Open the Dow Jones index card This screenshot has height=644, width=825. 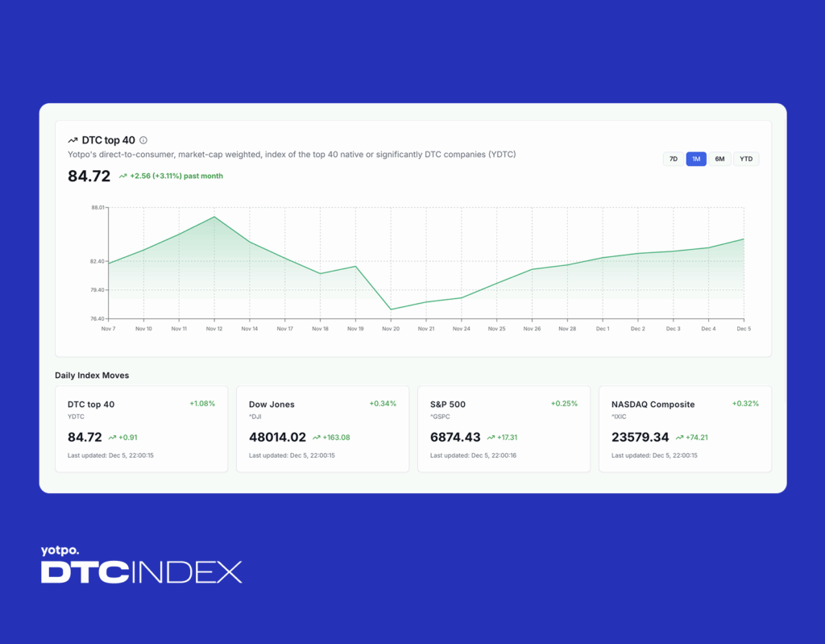click(x=322, y=429)
